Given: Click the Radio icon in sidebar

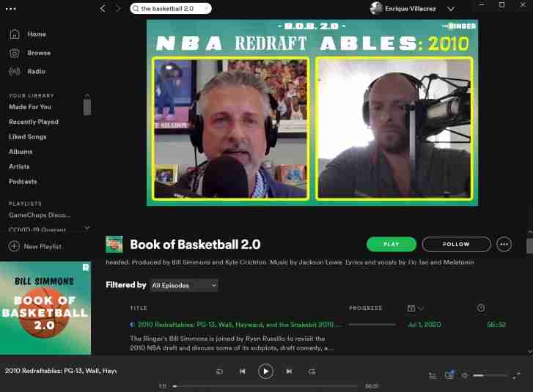Looking at the screenshot, I should 14,71.
